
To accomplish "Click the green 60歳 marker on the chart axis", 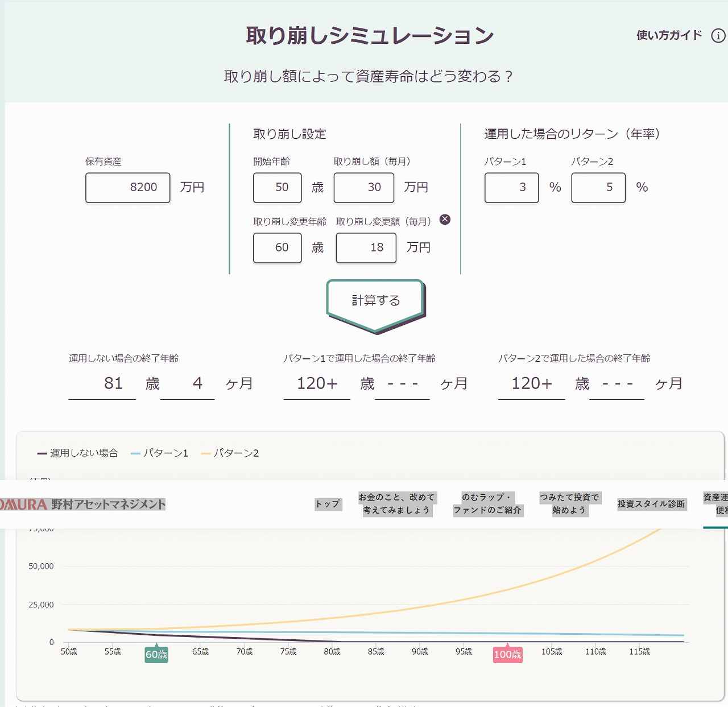I will pos(156,654).
